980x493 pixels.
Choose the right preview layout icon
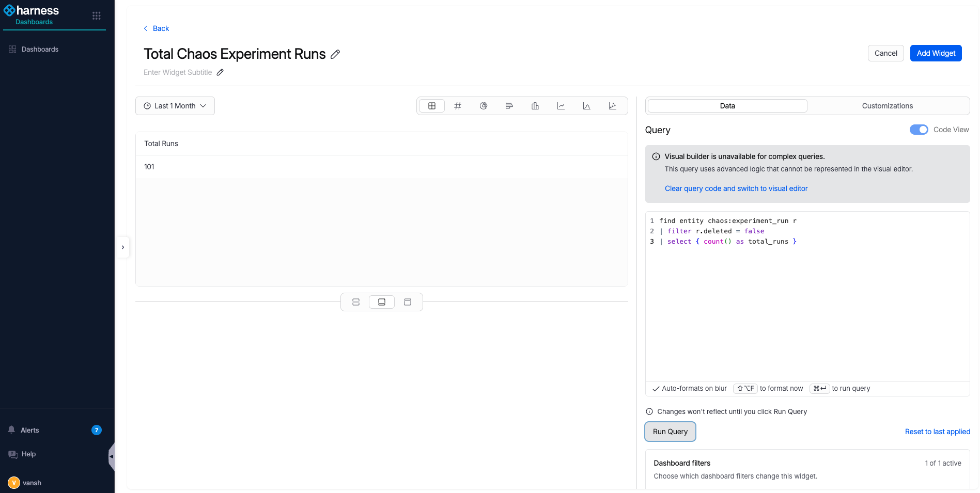pos(408,302)
